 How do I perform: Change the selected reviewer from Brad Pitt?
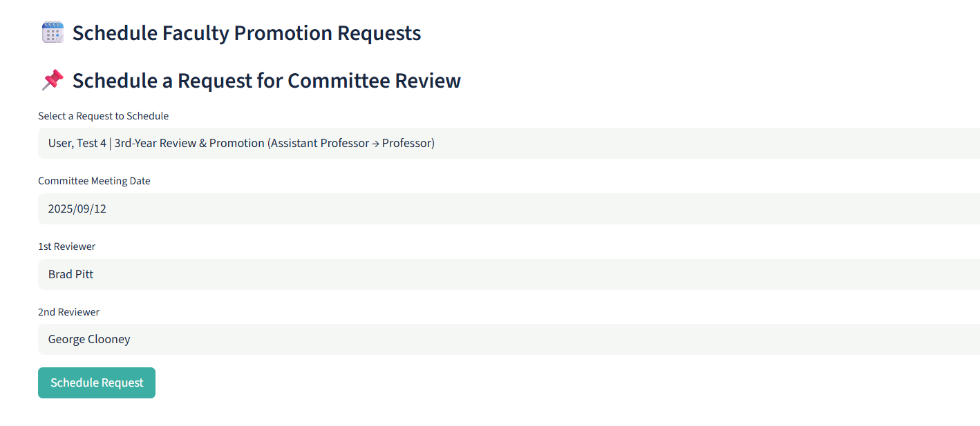point(484,274)
